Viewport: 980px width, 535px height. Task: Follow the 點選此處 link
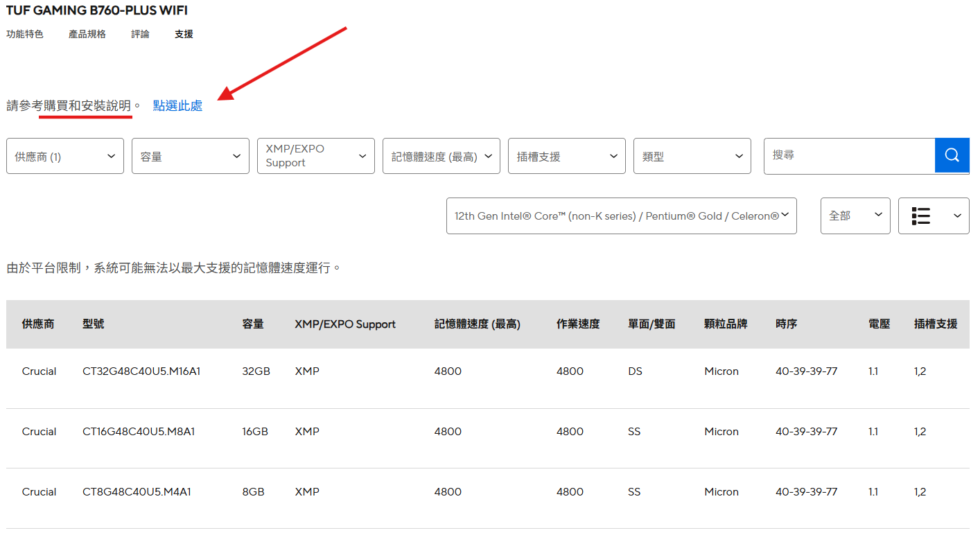point(178,105)
